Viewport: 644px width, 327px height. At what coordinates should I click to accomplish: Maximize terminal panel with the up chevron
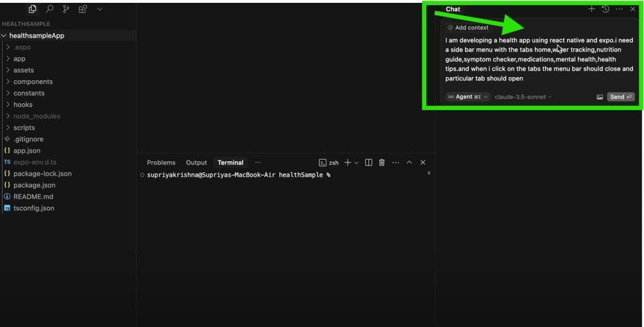[409, 162]
